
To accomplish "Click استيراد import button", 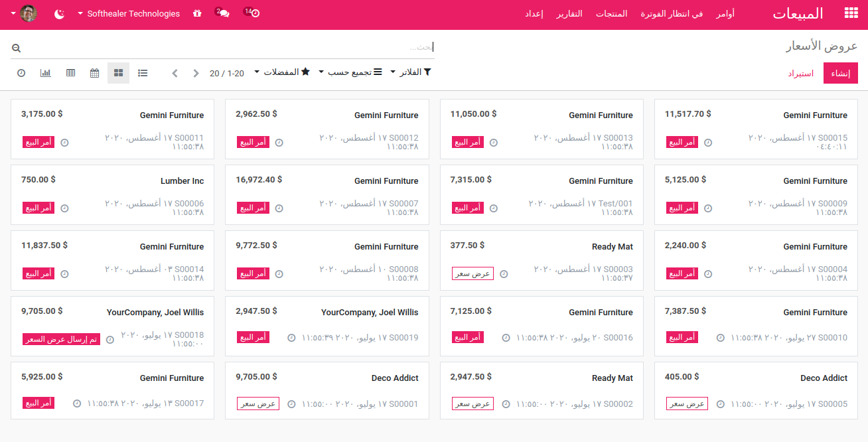I will tap(801, 73).
